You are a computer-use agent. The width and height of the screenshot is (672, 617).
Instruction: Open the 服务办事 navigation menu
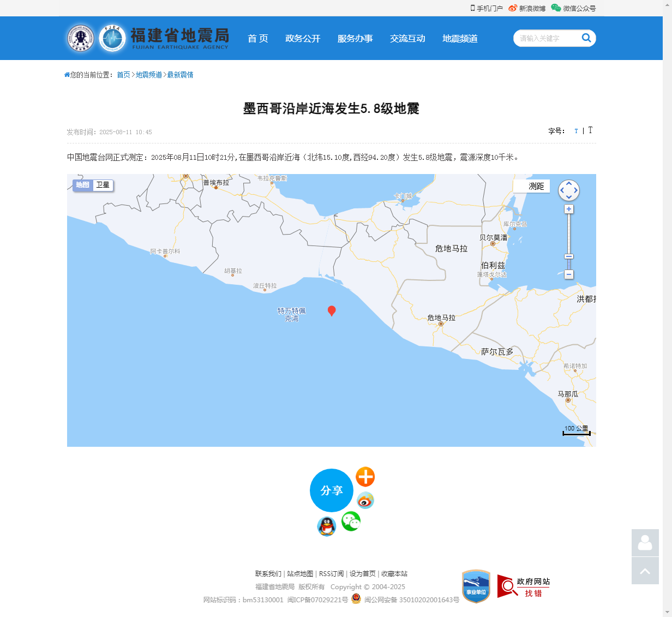pyautogui.click(x=355, y=39)
